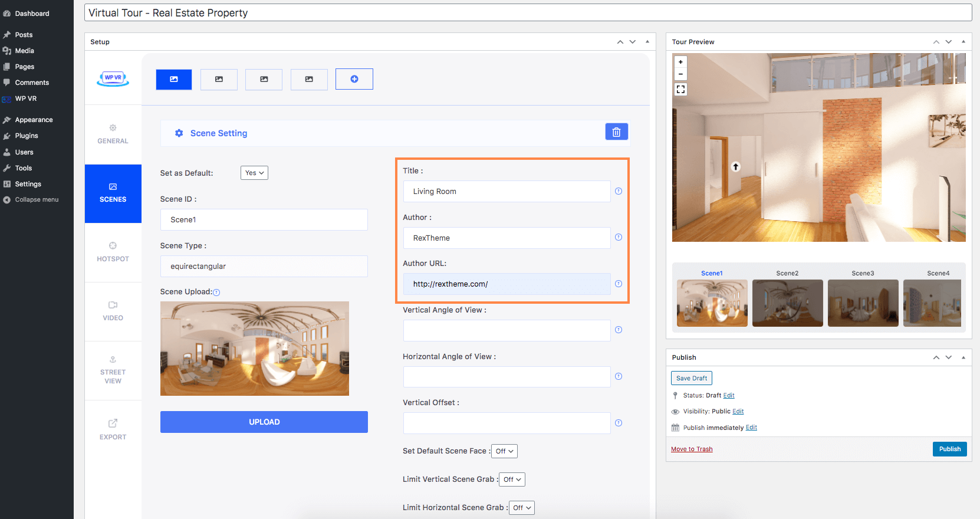Click the Title field with Living Room
Image resolution: width=980 pixels, height=519 pixels.
[507, 191]
